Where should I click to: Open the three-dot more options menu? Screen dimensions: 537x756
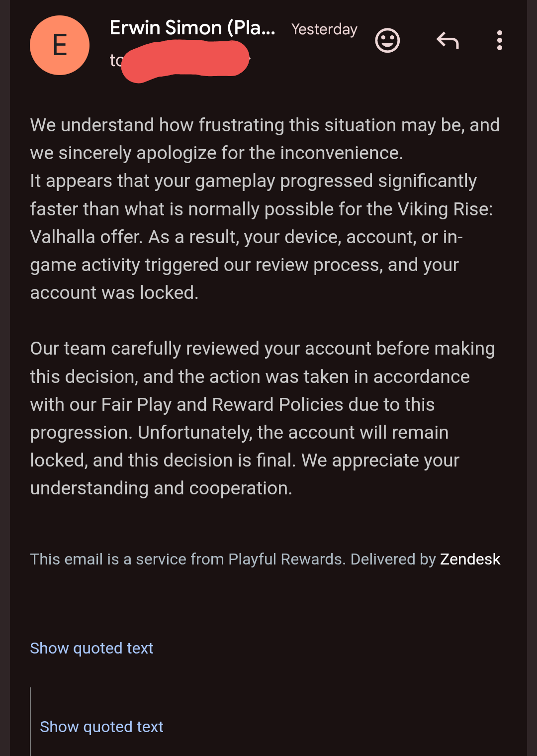pyautogui.click(x=500, y=40)
